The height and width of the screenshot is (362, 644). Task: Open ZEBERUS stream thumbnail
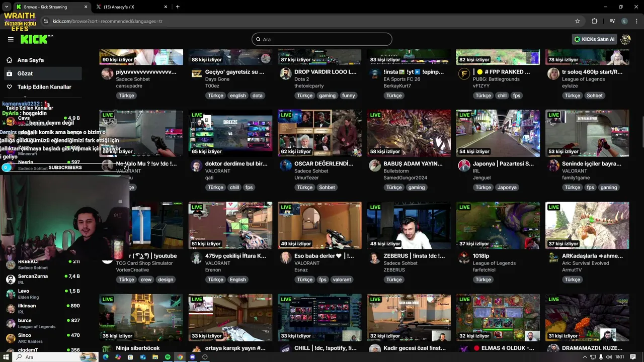coord(409,225)
